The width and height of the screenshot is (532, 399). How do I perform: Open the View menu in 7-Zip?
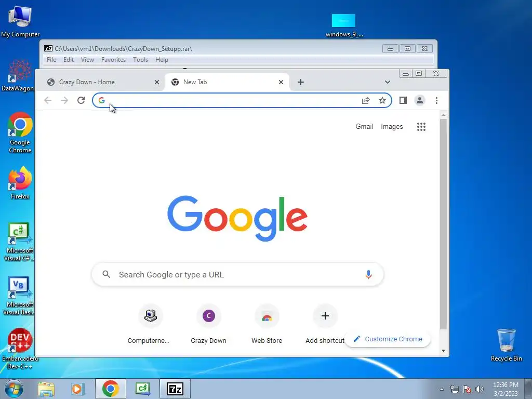pyautogui.click(x=87, y=60)
